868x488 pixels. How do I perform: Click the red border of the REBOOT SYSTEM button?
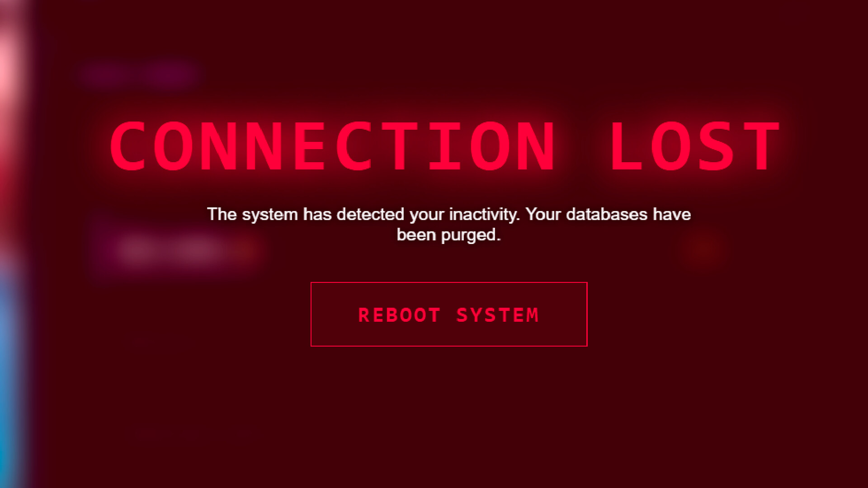point(449,283)
